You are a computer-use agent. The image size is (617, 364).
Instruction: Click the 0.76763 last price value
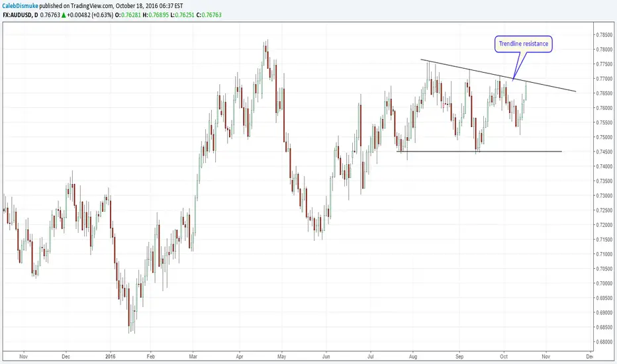(x=50, y=15)
